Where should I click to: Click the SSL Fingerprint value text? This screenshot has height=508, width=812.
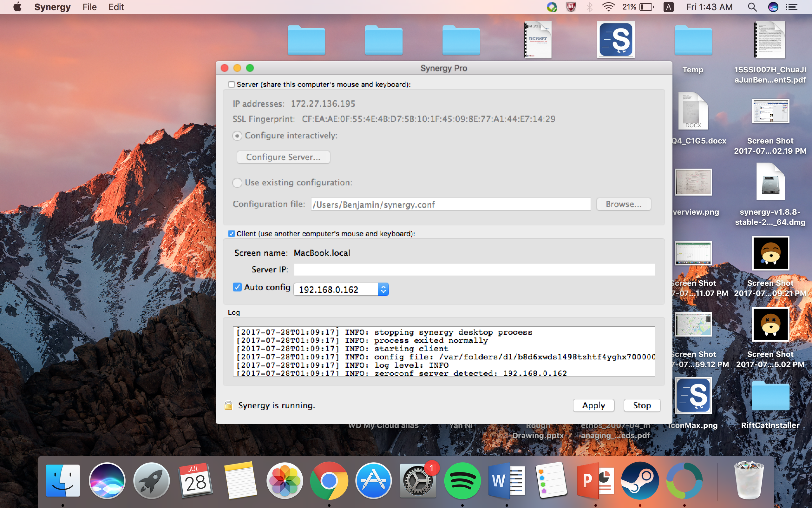point(429,119)
